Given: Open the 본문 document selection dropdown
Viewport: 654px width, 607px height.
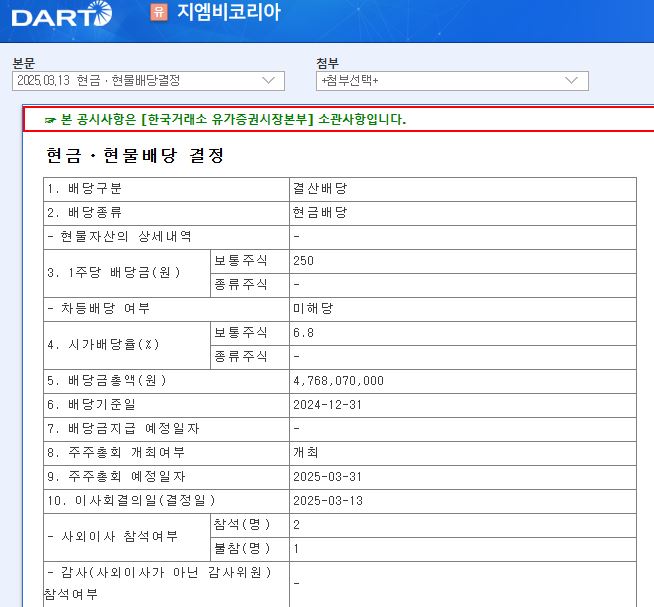Looking at the screenshot, I should tap(148, 81).
